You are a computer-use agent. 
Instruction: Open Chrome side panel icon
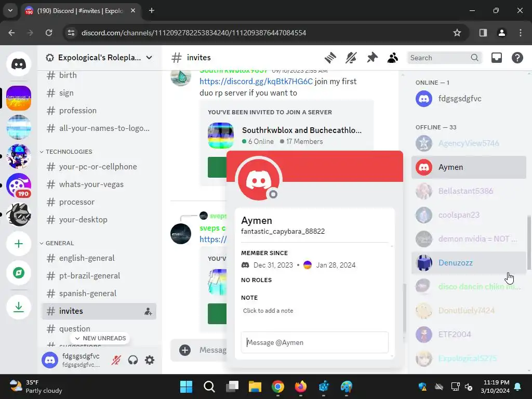click(483, 33)
